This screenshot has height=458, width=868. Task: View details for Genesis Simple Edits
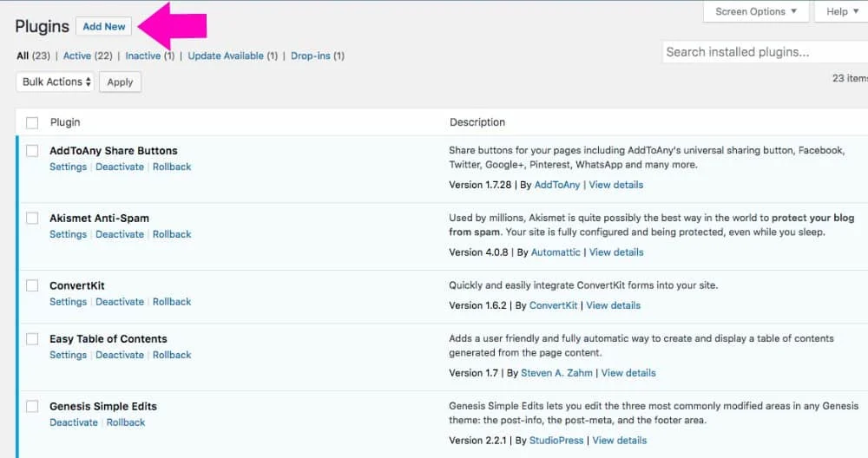click(620, 441)
